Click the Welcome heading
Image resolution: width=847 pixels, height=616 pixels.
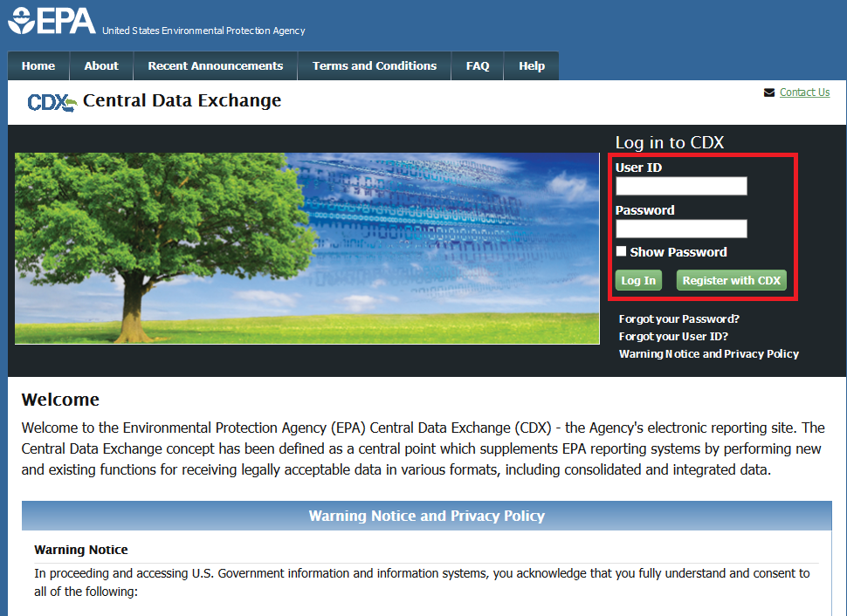click(x=60, y=400)
